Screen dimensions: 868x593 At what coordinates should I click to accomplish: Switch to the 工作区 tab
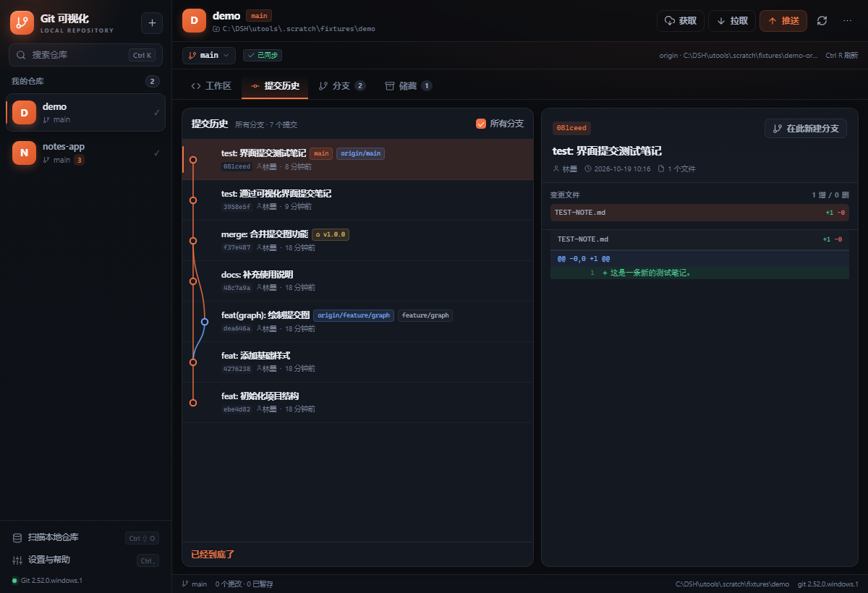pyautogui.click(x=211, y=86)
